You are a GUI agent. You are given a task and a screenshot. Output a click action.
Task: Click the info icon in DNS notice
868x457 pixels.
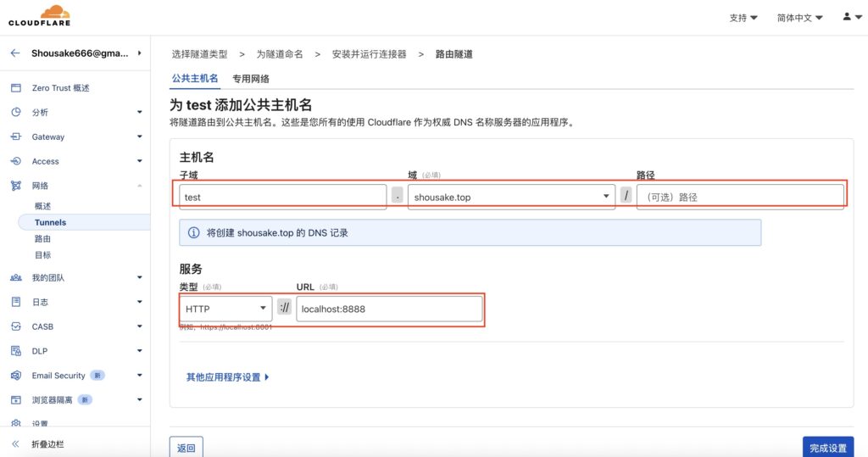(x=193, y=232)
